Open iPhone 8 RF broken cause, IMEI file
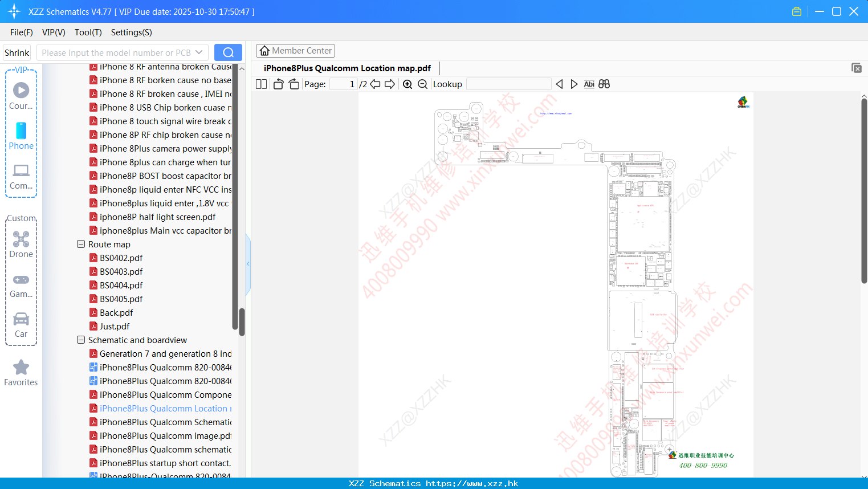Image resolution: width=868 pixels, height=489 pixels. pos(161,93)
